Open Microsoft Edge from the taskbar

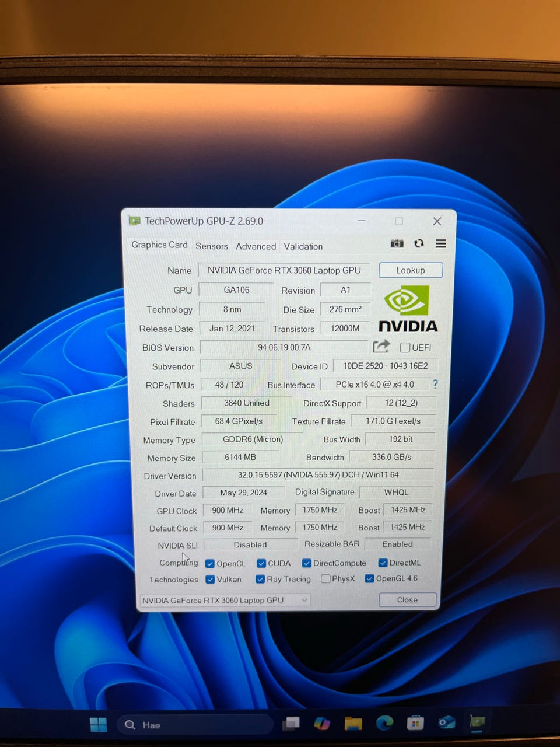point(384,723)
